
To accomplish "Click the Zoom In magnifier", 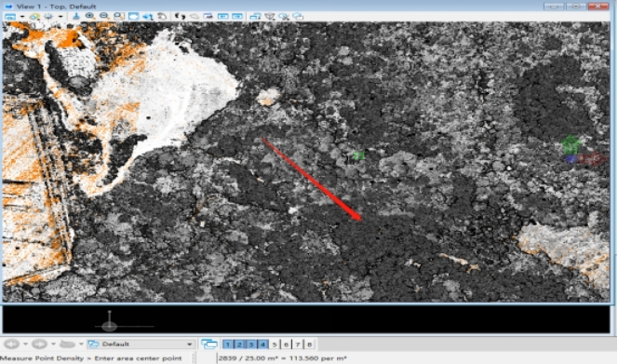I will tap(90, 16).
